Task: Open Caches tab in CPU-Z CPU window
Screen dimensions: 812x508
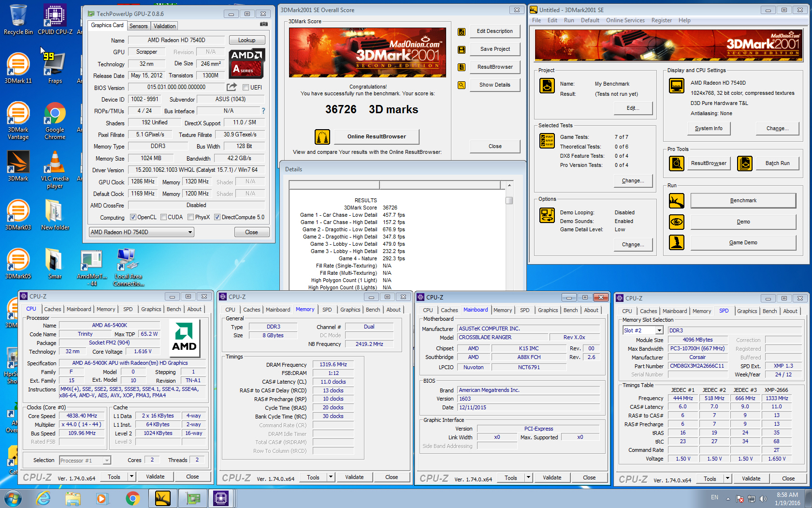Action: point(53,309)
